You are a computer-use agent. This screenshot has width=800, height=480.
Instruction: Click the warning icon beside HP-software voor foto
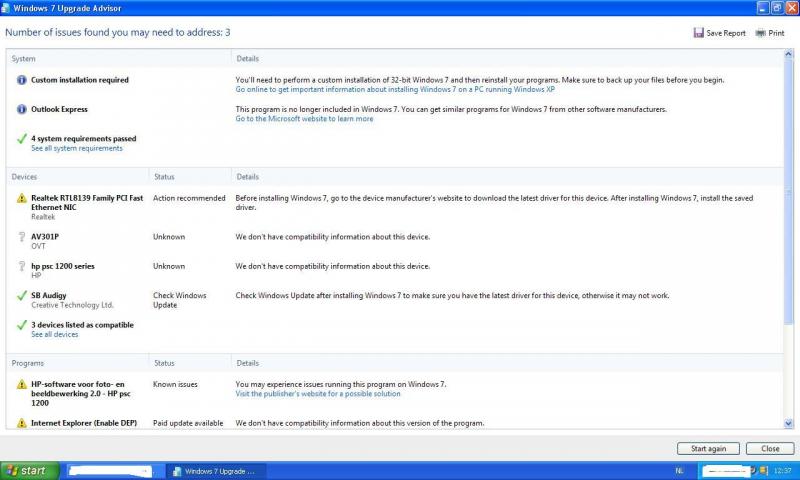[21, 385]
